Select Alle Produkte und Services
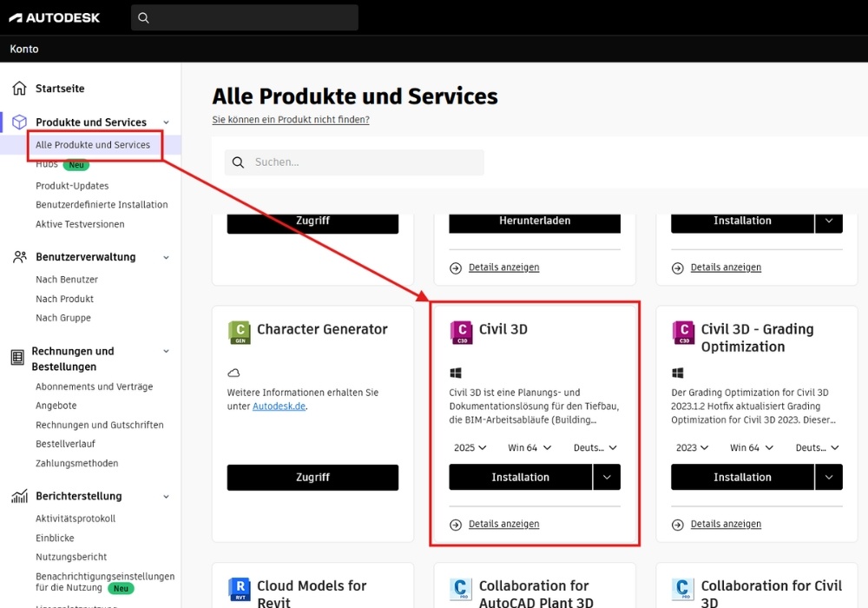This screenshot has height=608, width=868. pos(93,145)
